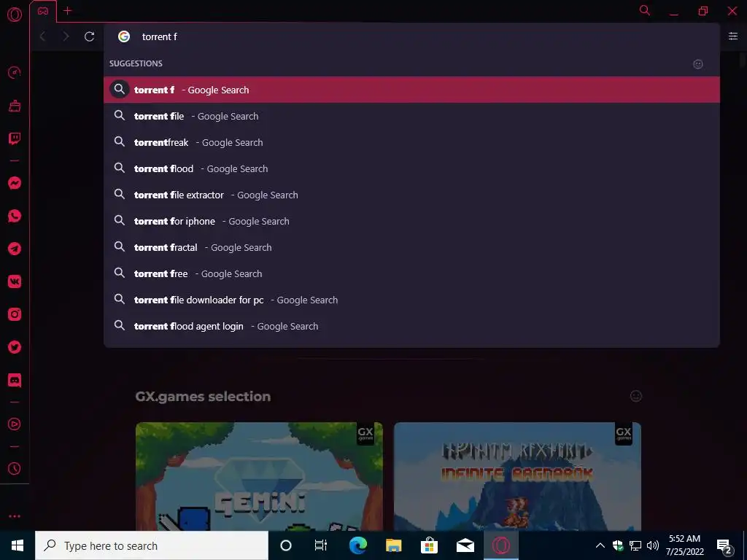Click smiley icon beside GX.games selection
Screen dimensions: 747x560
[636, 396]
